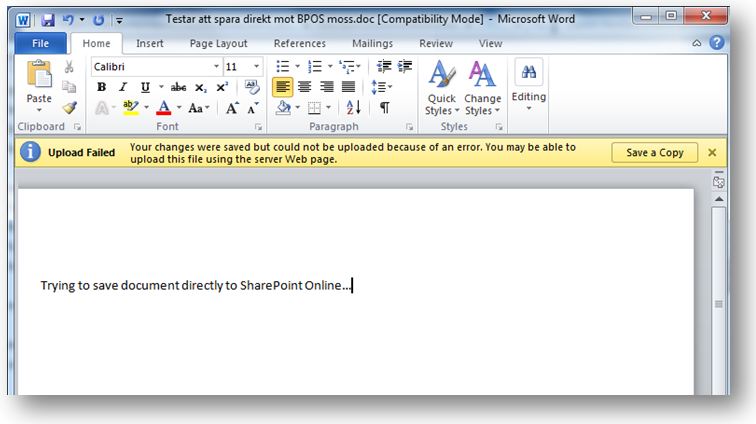Image resolution: width=756 pixels, height=424 pixels.
Task: Click the Cut scissors icon
Action: point(69,67)
